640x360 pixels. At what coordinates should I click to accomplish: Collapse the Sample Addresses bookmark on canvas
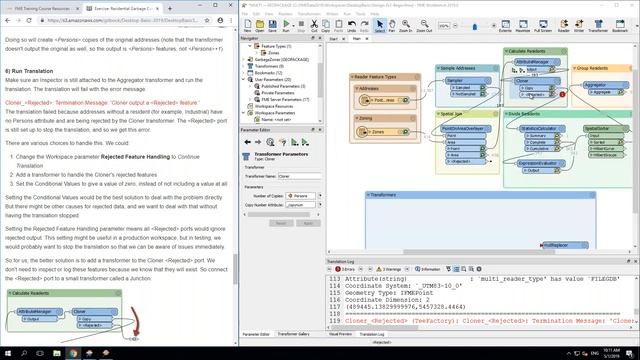click(x=438, y=68)
